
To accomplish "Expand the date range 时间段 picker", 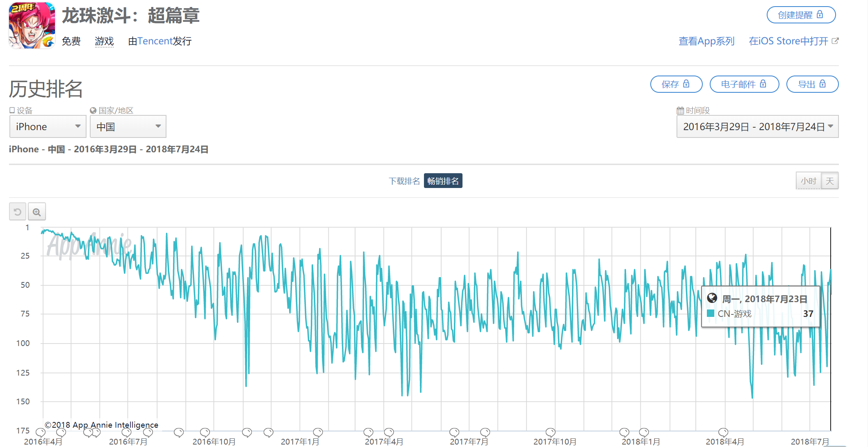I will [757, 127].
